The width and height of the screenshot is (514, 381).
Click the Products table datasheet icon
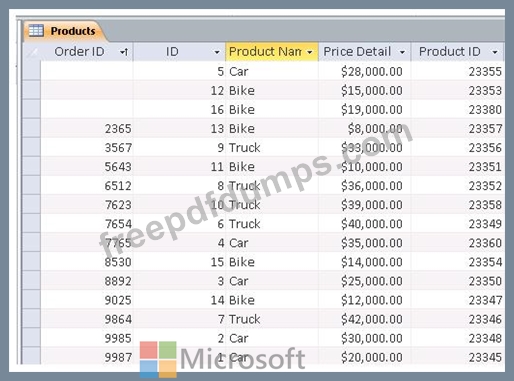click(x=36, y=31)
